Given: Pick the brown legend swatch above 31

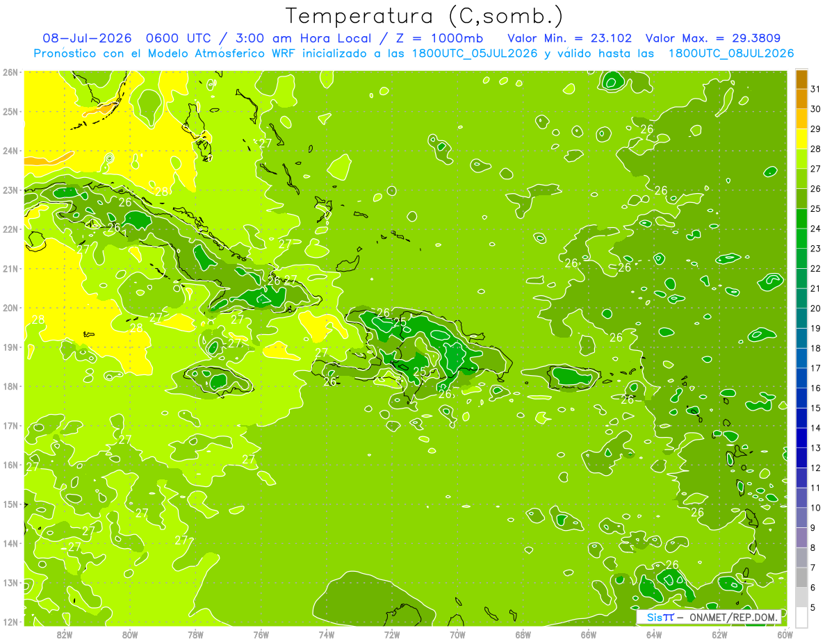Looking at the screenshot, I should (x=801, y=79).
